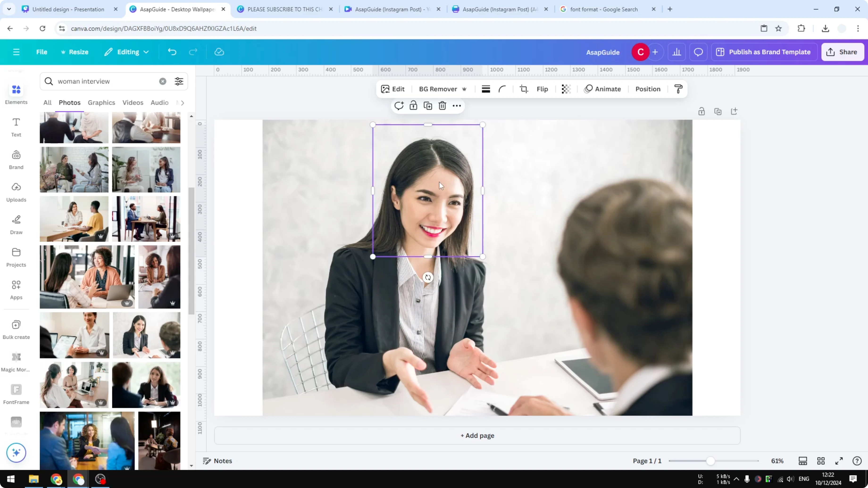Flip the selected image
The width and height of the screenshot is (868, 488).
pos(542,89)
